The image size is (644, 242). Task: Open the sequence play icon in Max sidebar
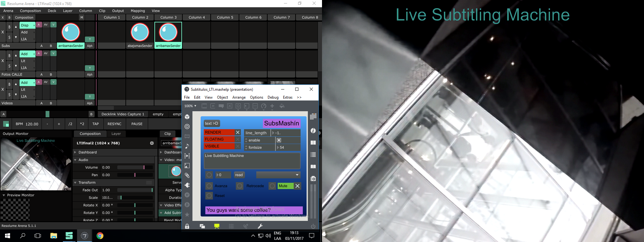[x=187, y=156]
